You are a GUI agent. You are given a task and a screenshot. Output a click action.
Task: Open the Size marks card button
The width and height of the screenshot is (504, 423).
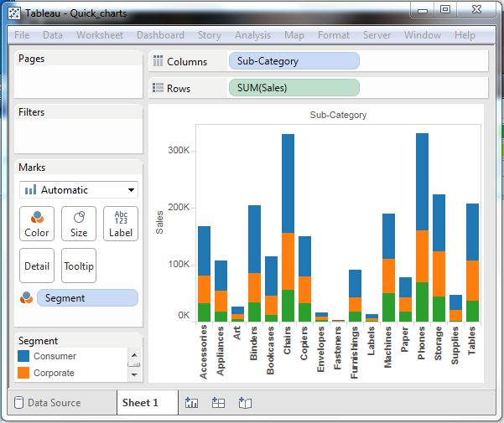[78, 224]
